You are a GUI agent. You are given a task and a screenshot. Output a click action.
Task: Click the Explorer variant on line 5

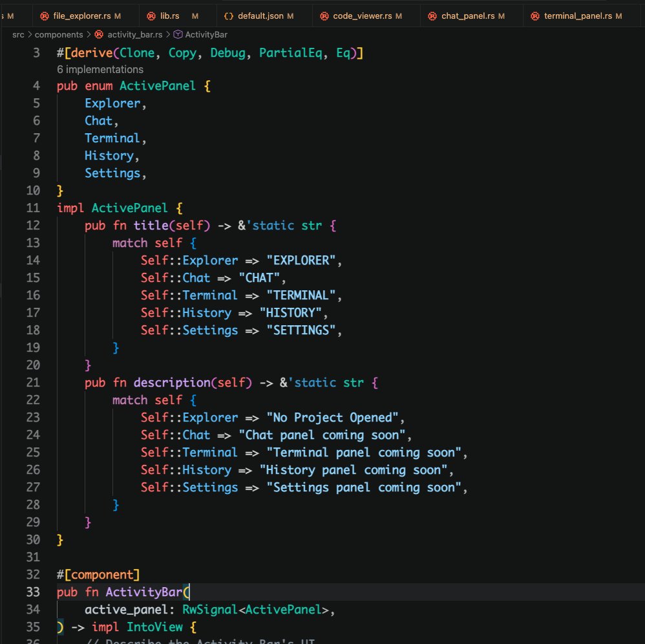click(112, 103)
